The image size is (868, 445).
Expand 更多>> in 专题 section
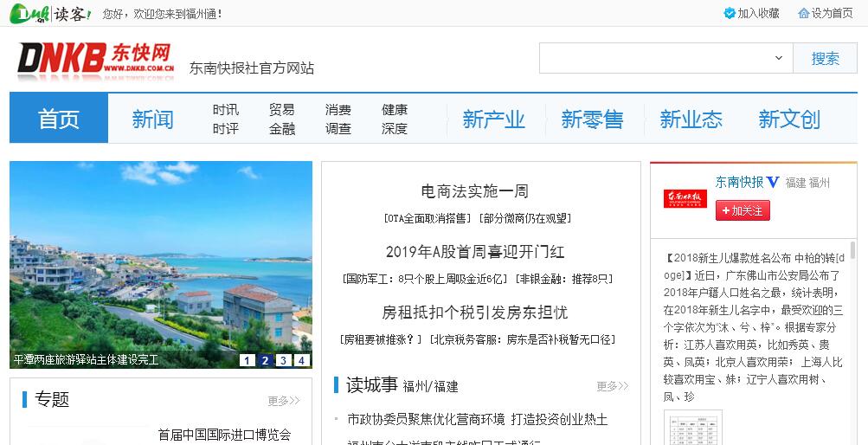click(x=284, y=401)
